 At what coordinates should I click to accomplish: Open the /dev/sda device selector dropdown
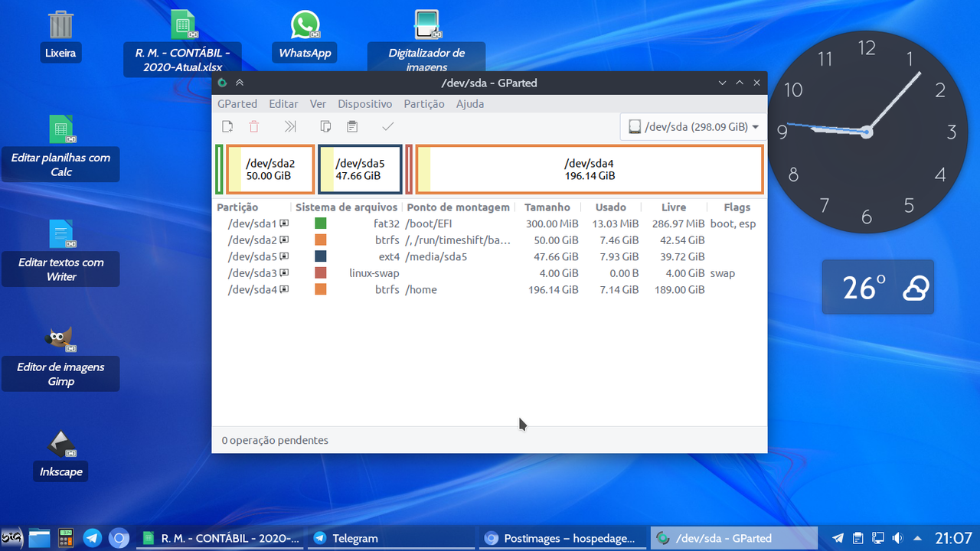click(694, 127)
